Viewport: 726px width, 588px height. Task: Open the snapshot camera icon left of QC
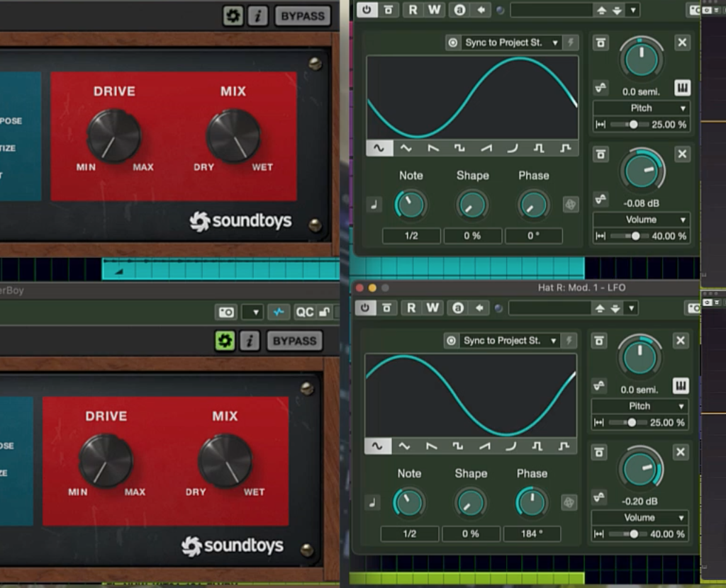(226, 312)
